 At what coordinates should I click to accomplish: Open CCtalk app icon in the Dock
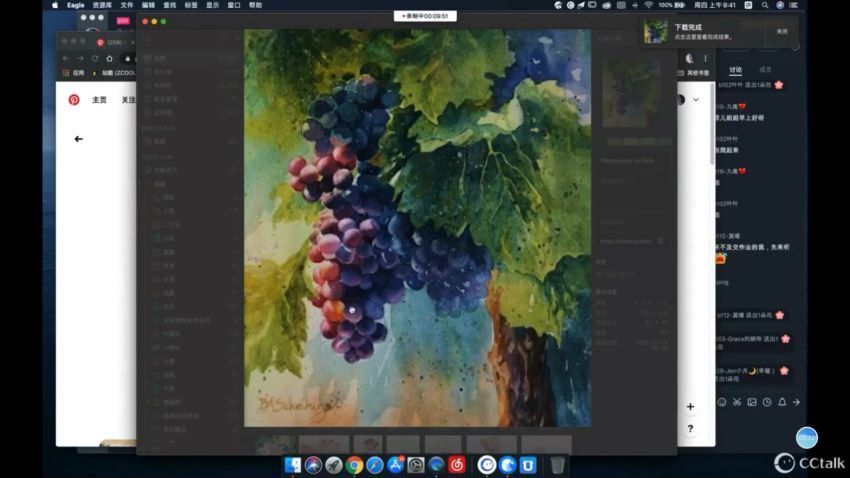[x=486, y=465]
